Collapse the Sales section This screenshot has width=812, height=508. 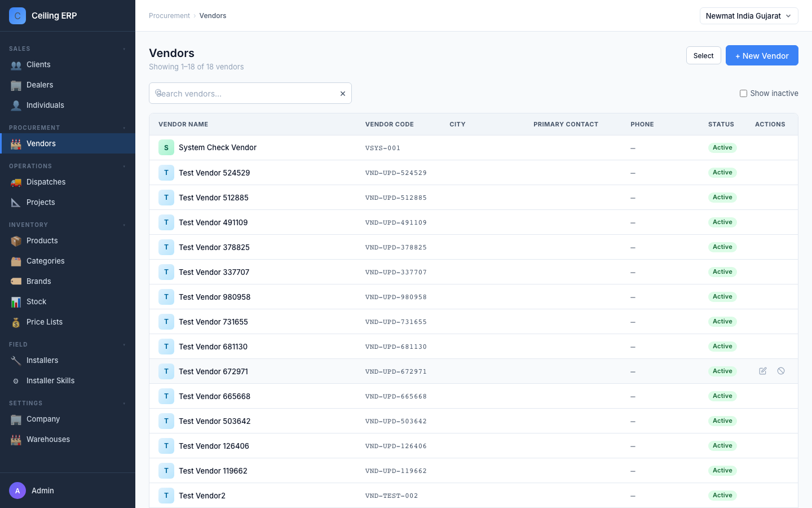point(124,49)
